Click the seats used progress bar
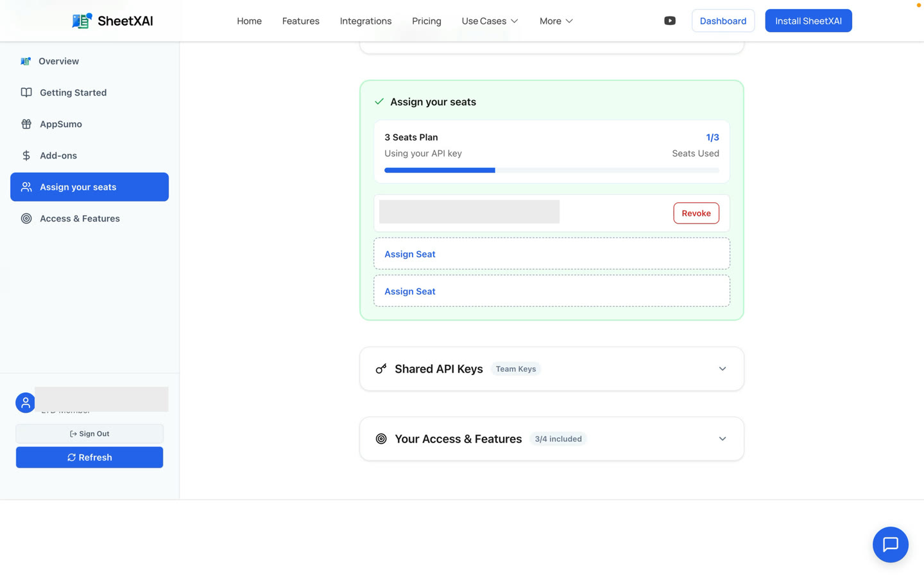Screen dimensions: 924x578 [552, 170]
